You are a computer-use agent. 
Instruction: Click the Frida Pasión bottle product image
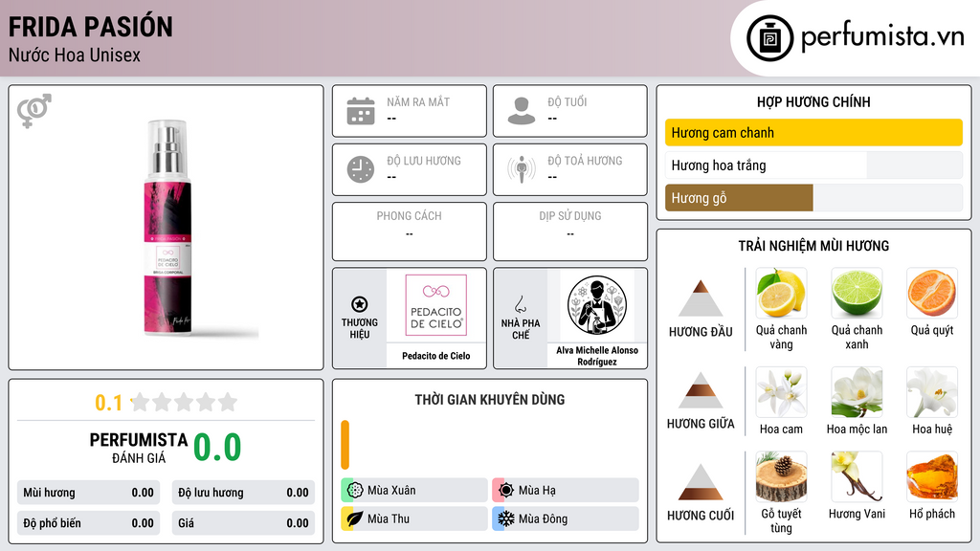click(167, 228)
